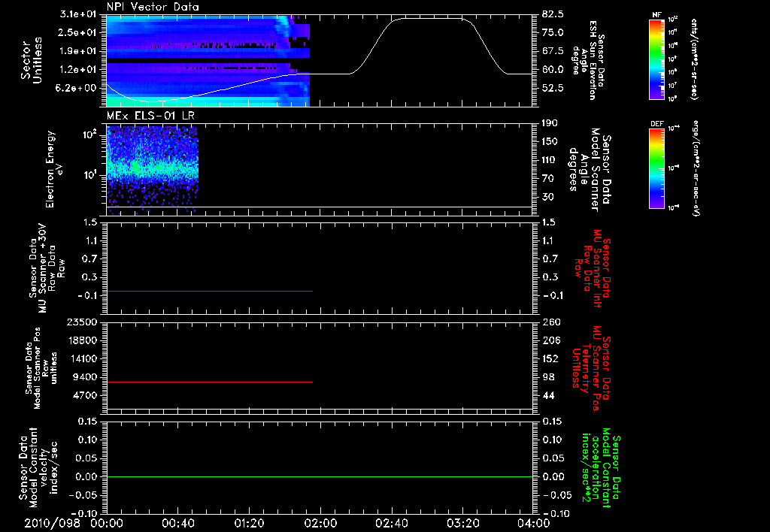Click the 'Electron Energy eV' axis label

click(54, 169)
